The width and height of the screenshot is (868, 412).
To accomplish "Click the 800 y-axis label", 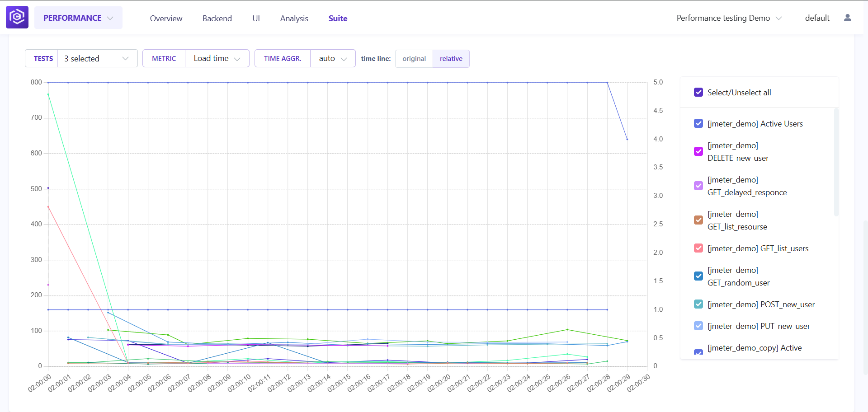I will pyautogui.click(x=36, y=82).
